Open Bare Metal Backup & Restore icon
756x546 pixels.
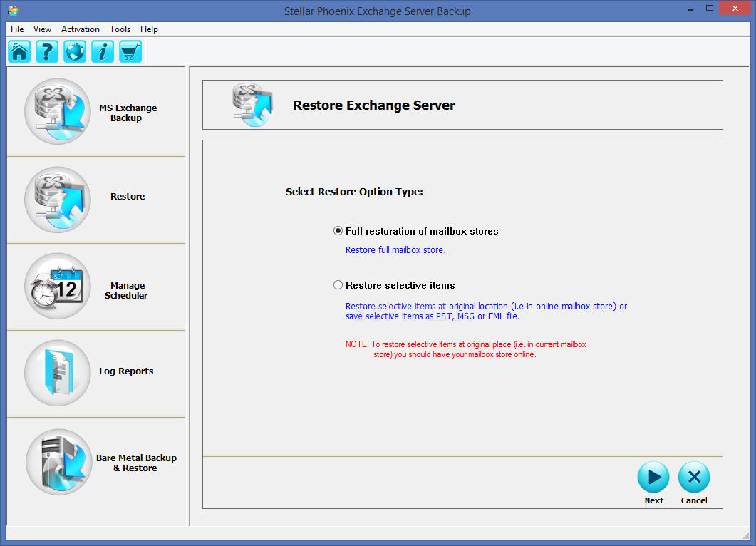pyautogui.click(x=59, y=462)
